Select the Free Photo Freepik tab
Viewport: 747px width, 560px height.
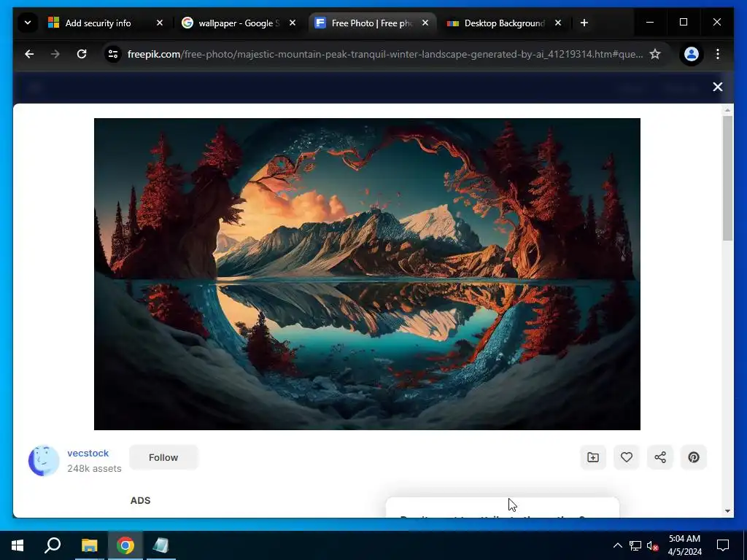pos(371,23)
